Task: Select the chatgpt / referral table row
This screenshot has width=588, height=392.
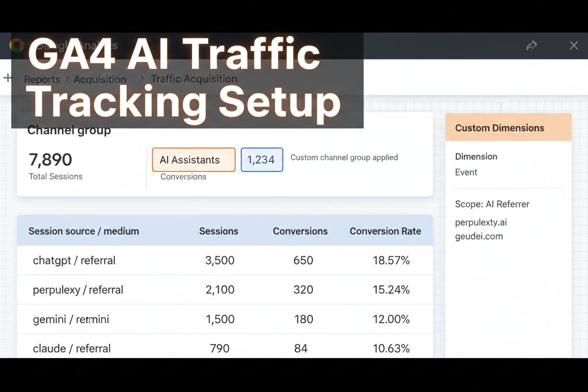Action: 188,260
